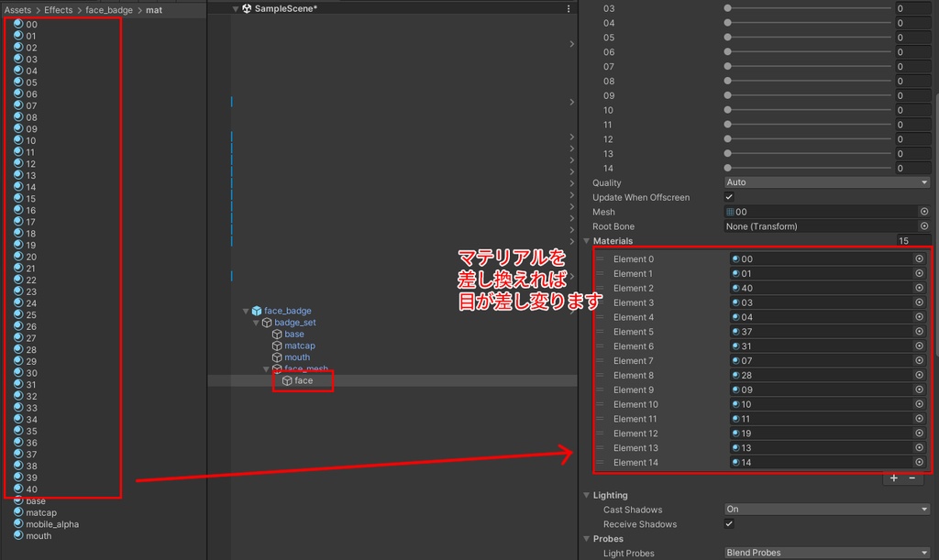939x560 pixels.
Task: Select material 37 in the project list
Action: click(26, 455)
